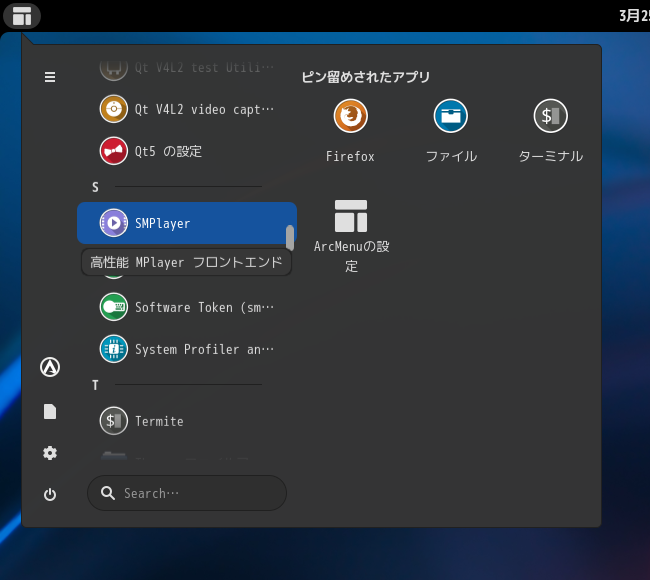Open pinned ArcMenuの設定 icon
Screen dimensions: 650x580
tap(351, 216)
